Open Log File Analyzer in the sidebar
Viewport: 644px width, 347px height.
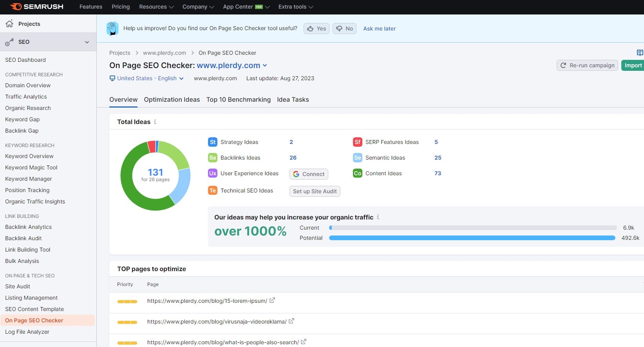(27, 332)
